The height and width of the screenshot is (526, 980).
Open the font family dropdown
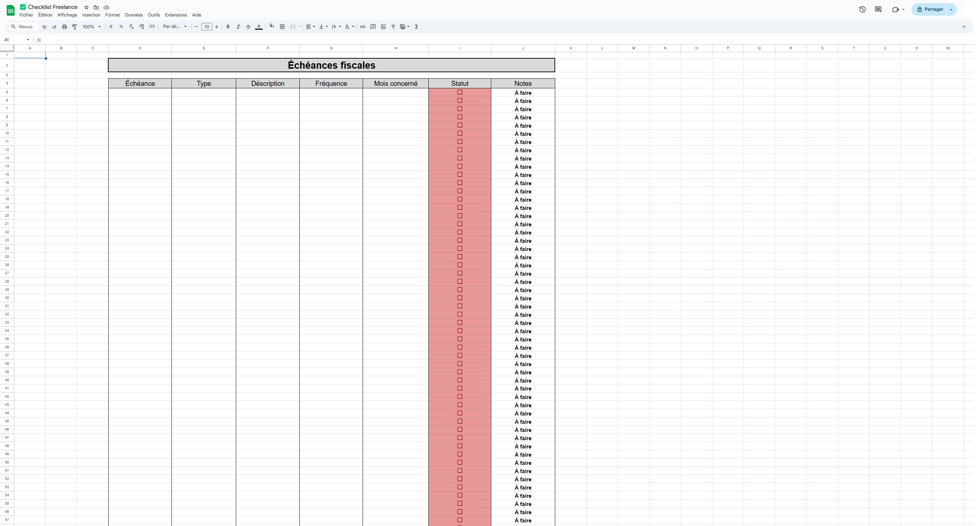(175, 27)
